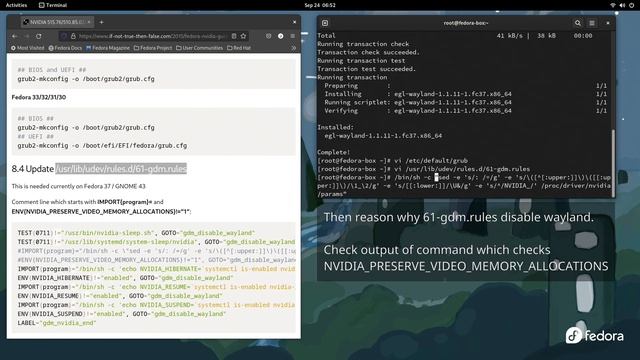Click the Pocket save icon in Firefox toolbar
The image size is (640, 360).
268,36
